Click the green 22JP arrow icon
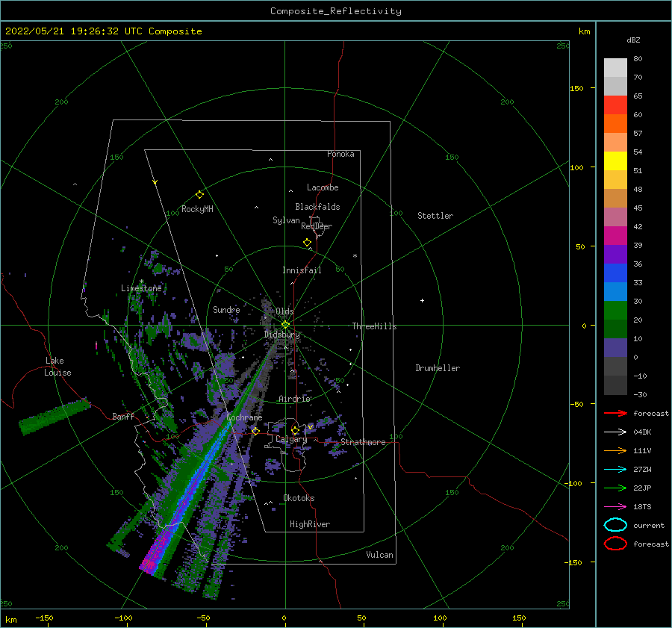The height and width of the screenshot is (628, 672). 615,488
